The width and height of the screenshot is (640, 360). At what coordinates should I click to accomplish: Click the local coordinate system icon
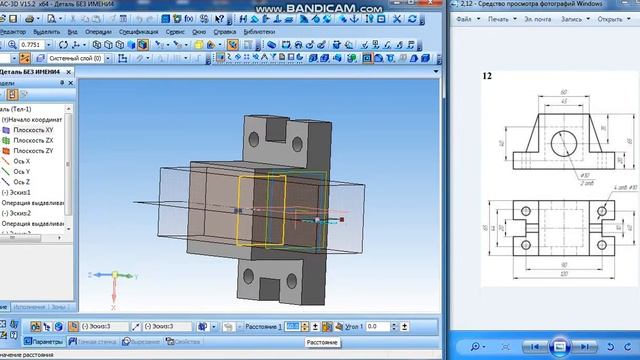tap(122, 58)
